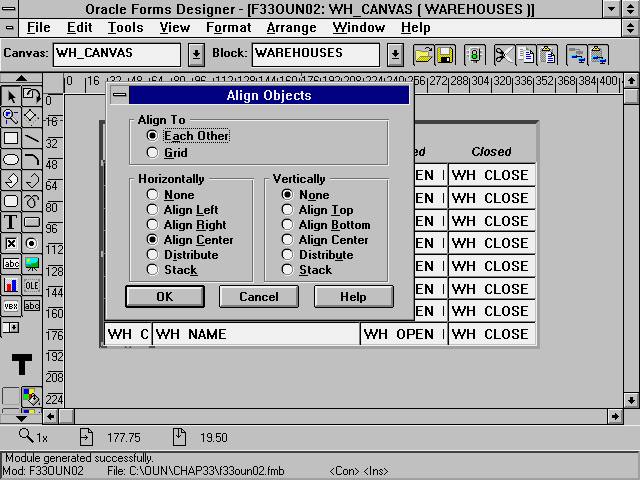Choose Align Top under Vertically
This screenshot has height=480, width=640.
288,210
